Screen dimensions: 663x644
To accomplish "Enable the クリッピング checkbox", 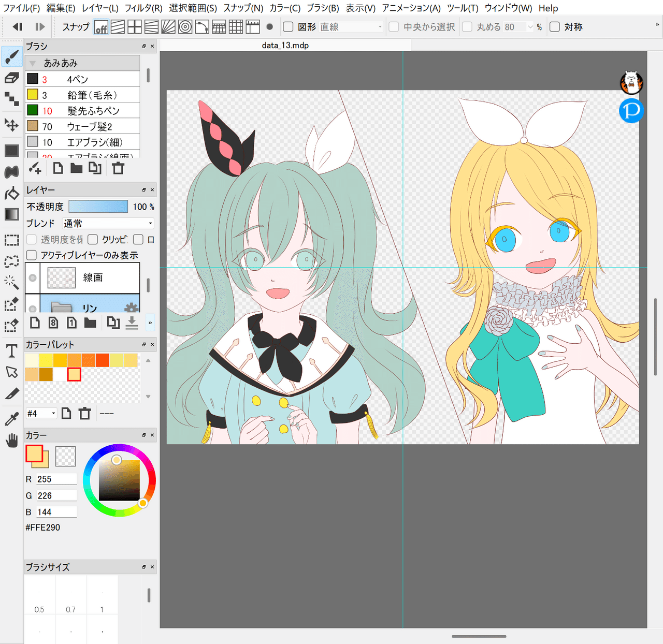I will [93, 239].
